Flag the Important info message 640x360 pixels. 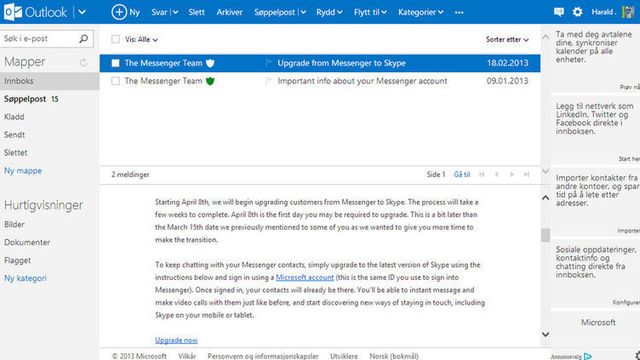click(269, 81)
